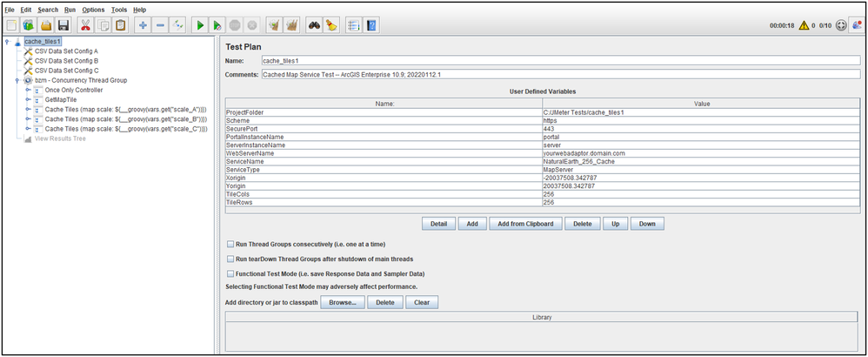
Task: Click the gear icon of Concurrency Thread Group
Action: (28, 80)
